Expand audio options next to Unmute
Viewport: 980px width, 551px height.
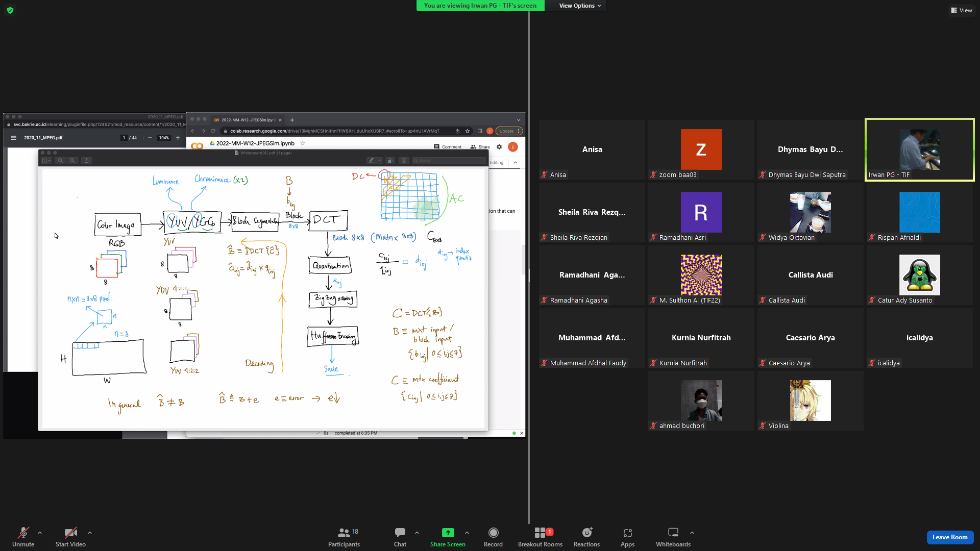[40, 533]
